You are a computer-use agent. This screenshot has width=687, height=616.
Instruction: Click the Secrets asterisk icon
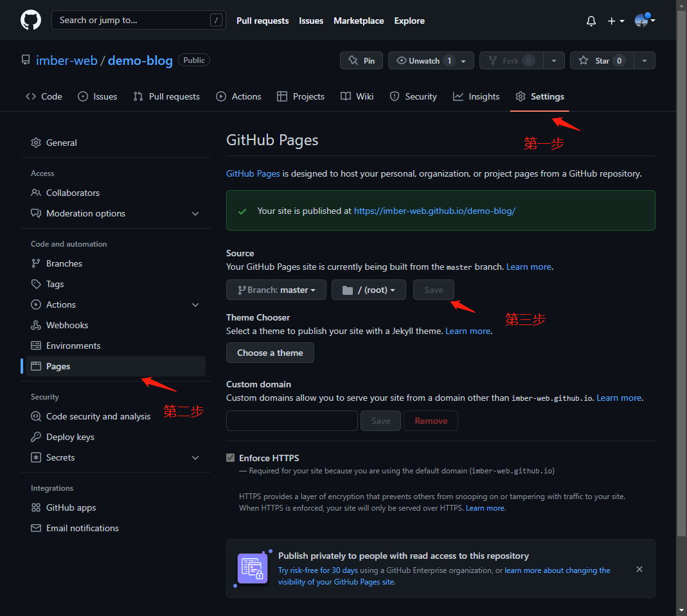36,457
